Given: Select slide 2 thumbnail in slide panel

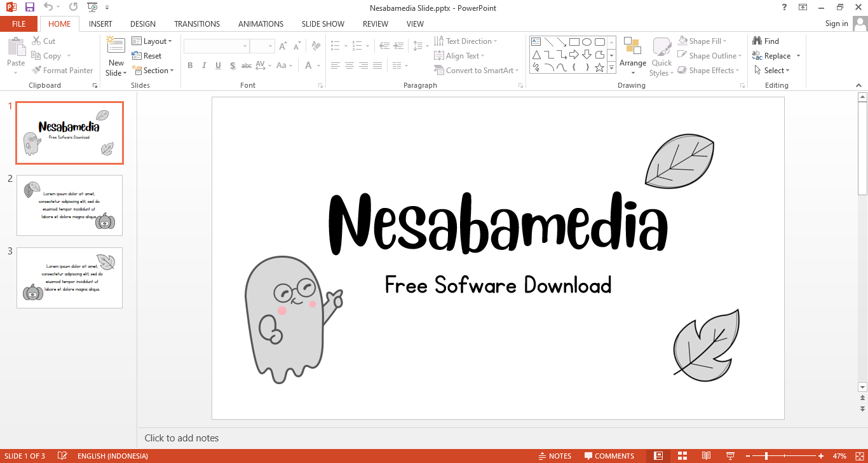Looking at the screenshot, I should [69, 205].
